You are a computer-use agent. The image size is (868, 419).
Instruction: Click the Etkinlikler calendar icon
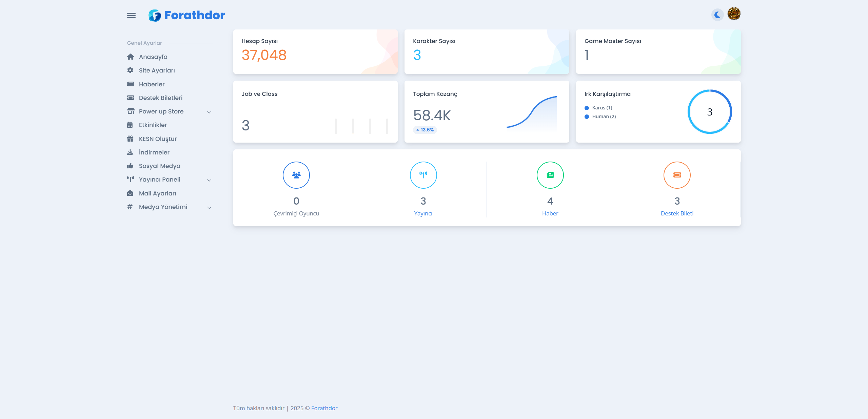[130, 125]
